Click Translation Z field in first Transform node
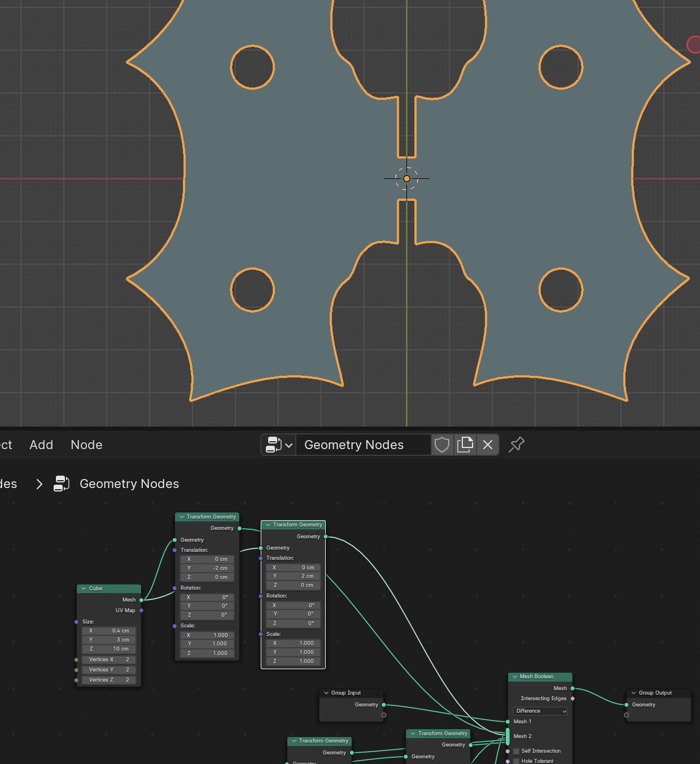This screenshot has height=764, width=700. coord(207,577)
